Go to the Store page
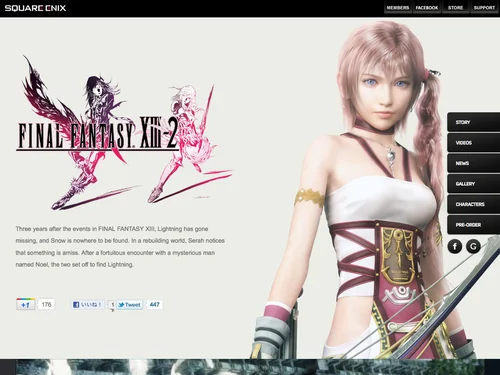 pyautogui.click(x=455, y=8)
